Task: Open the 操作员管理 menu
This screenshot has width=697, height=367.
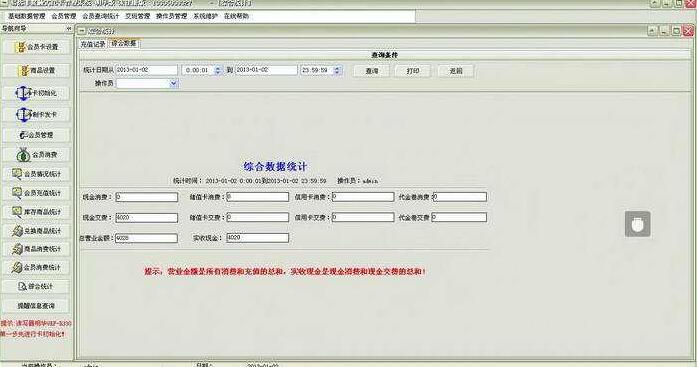Action: (x=171, y=16)
